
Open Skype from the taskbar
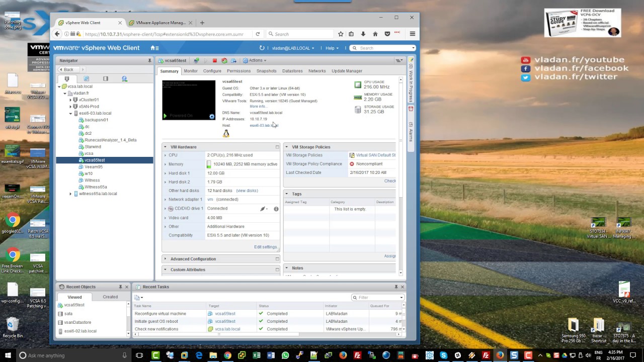click(x=443, y=355)
